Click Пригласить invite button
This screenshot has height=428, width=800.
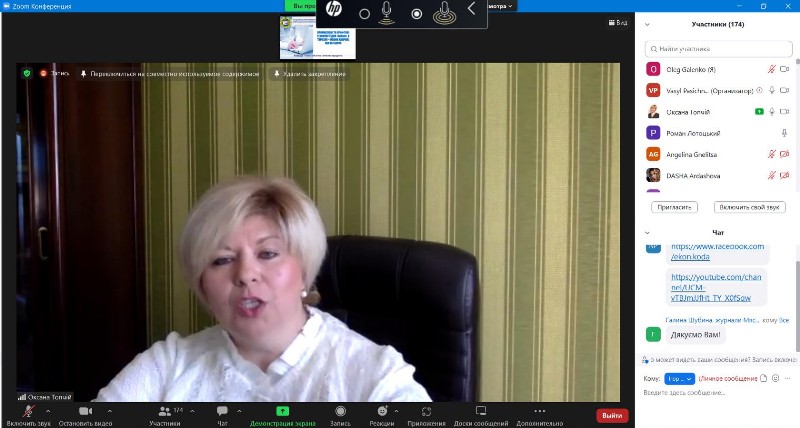pos(674,207)
